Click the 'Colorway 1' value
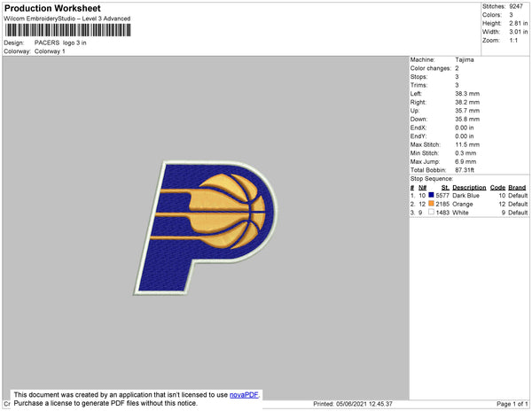Image resolution: width=532 pixels, height=411 pixels. pyautogui.click(x=50, y=51)
